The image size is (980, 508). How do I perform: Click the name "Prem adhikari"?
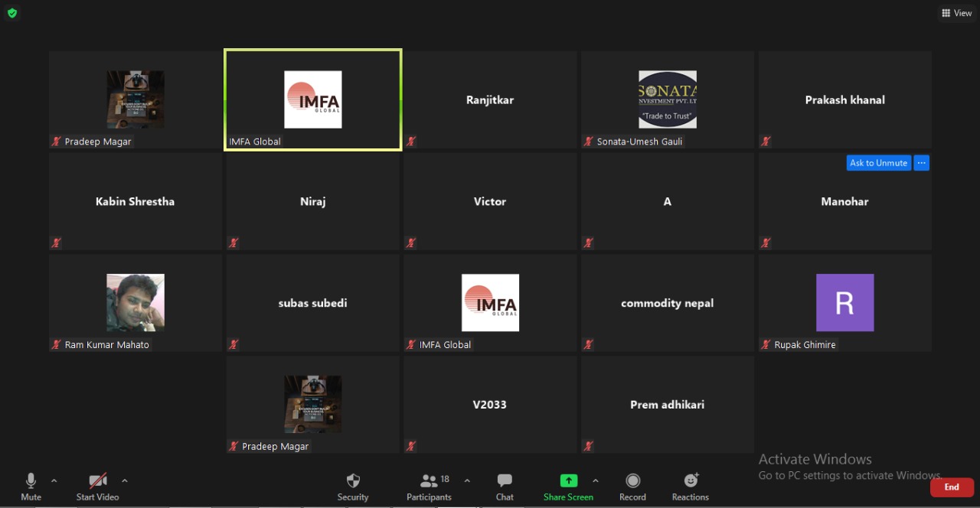click(668, 405)
